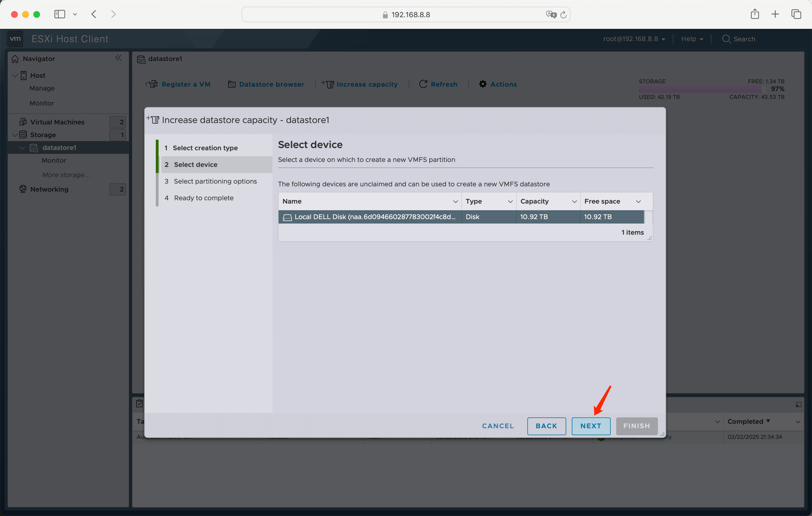Open the Help dropdown menu

692,39
